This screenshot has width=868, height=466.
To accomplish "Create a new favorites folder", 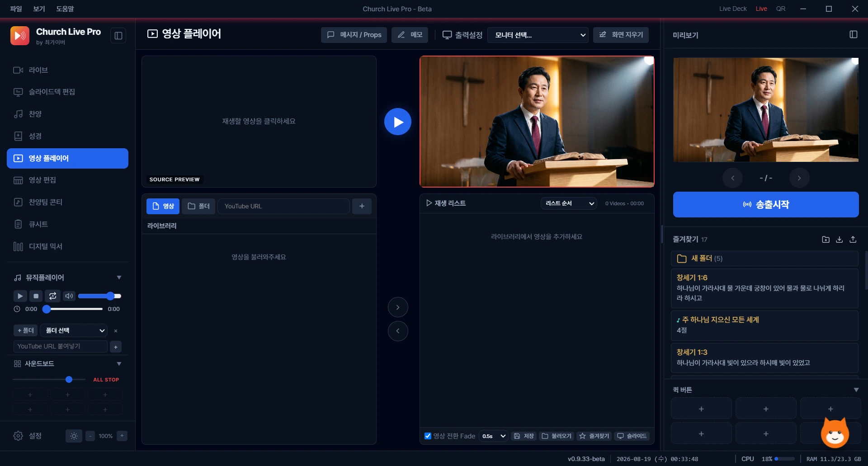I will pyautogui.click(x=826, y=240).
